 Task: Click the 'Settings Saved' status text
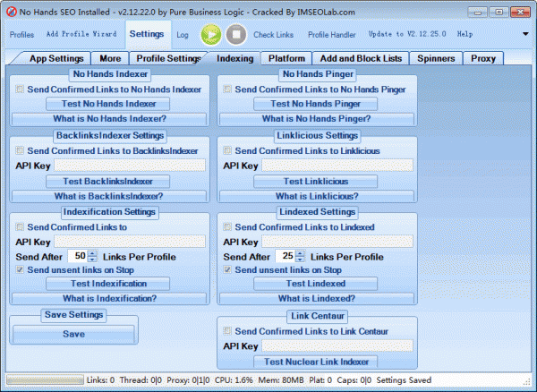pos(404,380)
